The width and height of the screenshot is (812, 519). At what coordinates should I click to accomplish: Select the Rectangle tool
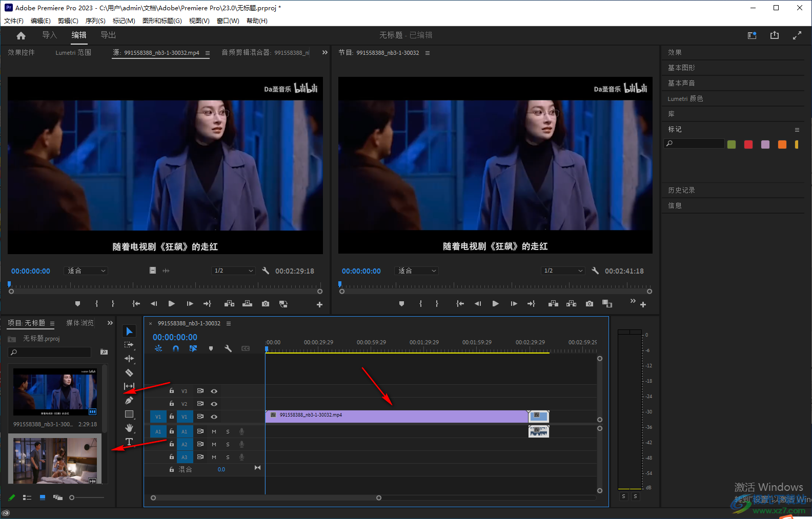(x=129, y=414)
